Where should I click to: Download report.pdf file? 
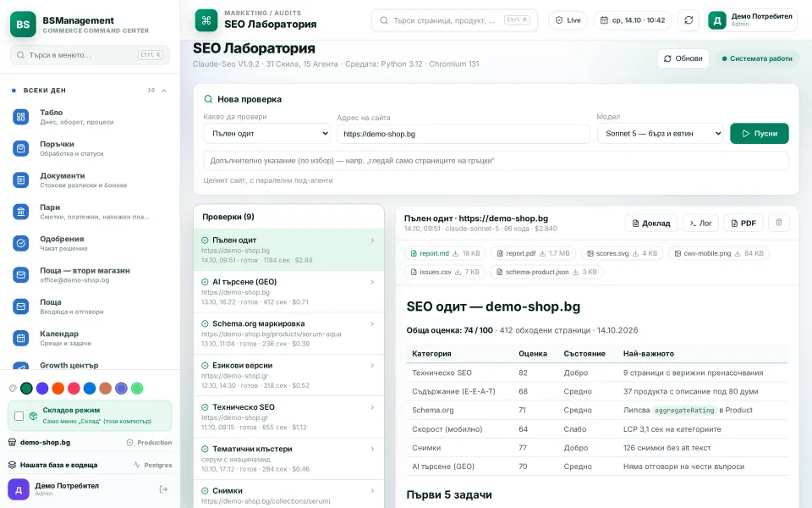pos(542,253)
